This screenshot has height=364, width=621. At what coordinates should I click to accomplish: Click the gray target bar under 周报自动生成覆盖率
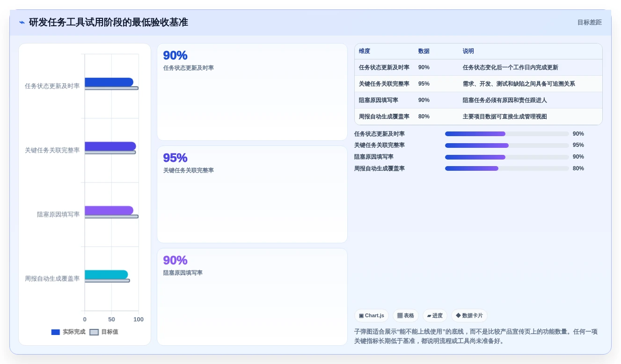coord(107,281)
